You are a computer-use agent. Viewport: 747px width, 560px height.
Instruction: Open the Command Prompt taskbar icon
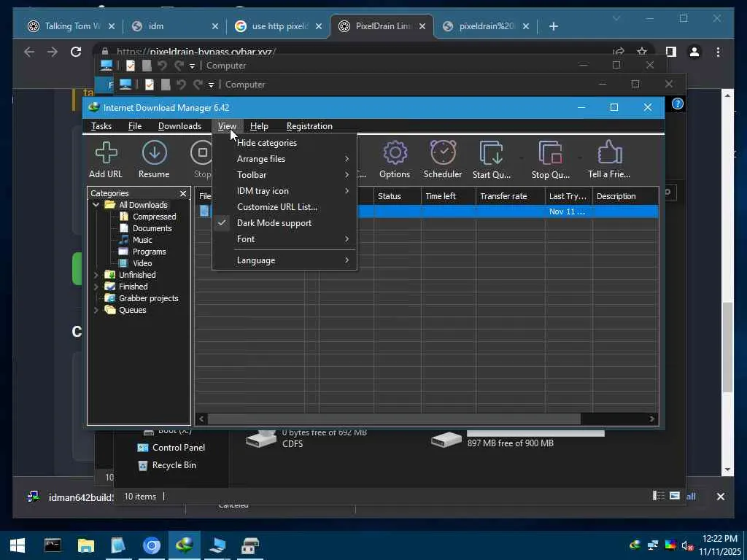click(53, 545)
